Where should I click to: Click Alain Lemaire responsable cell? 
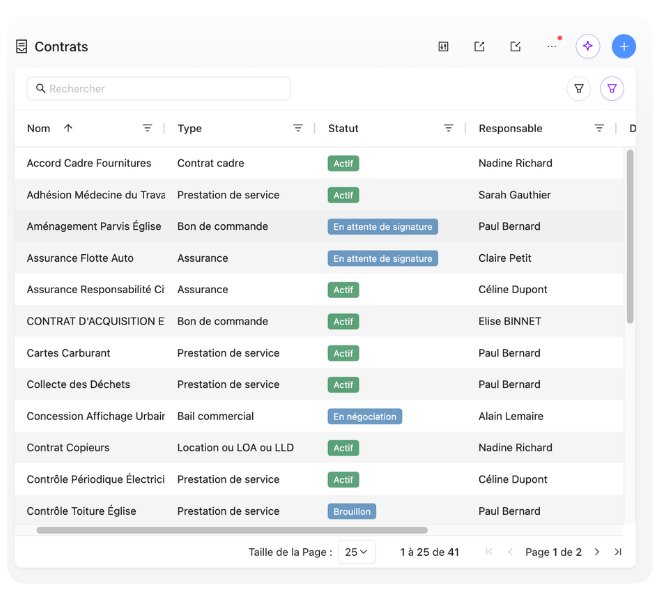coord(511,416)
